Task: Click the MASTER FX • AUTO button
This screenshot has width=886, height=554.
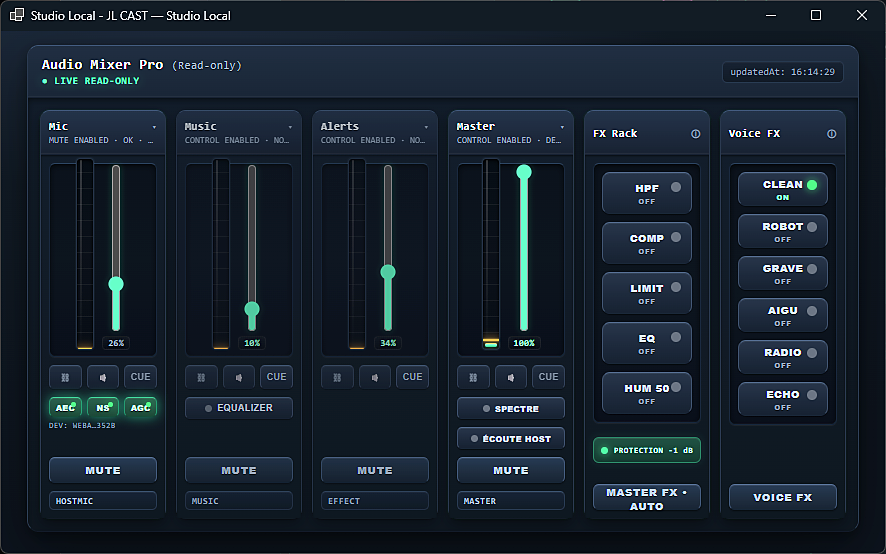Action: (x=647, y=498)
